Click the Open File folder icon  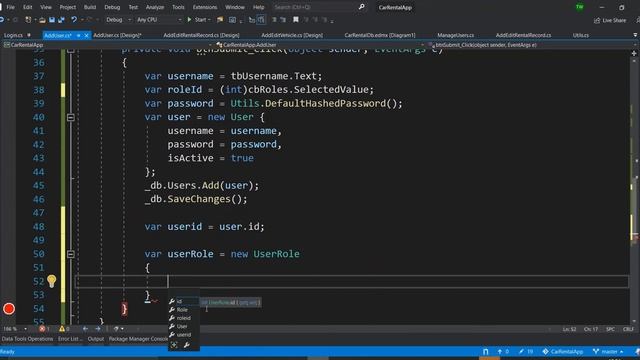tap(42, 20)
